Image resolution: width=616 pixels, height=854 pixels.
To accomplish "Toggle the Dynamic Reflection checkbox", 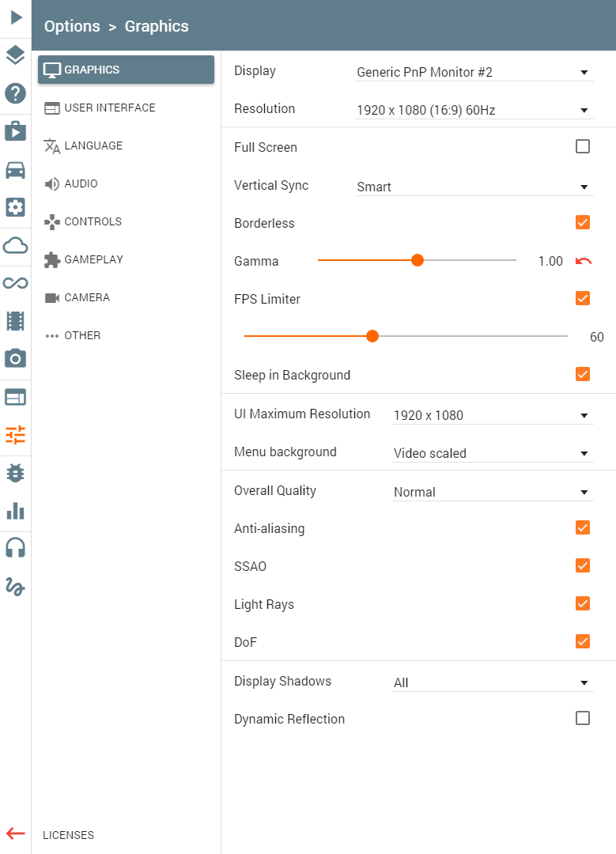I will point(583,718).
